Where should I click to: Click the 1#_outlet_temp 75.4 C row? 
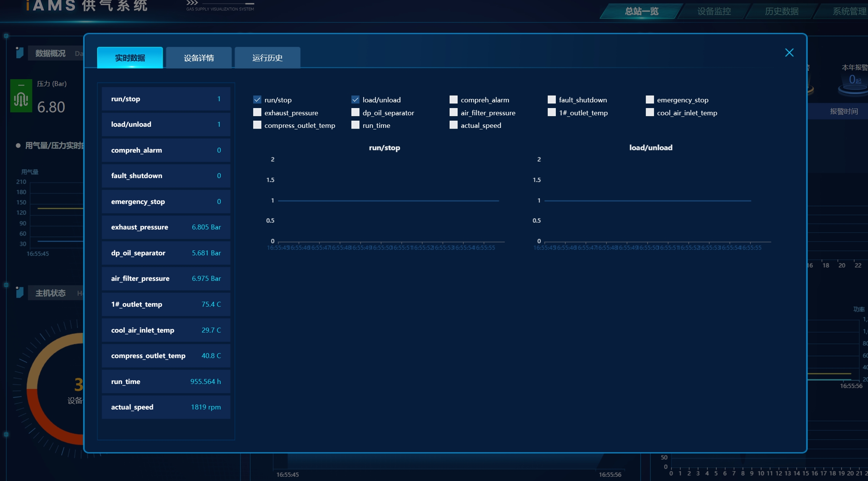(x=166, y=304)
